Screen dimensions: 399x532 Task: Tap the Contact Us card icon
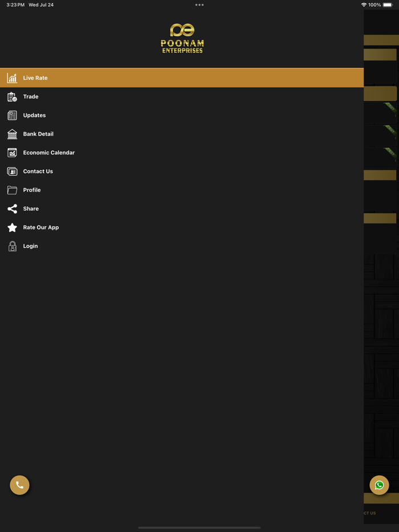12,171
